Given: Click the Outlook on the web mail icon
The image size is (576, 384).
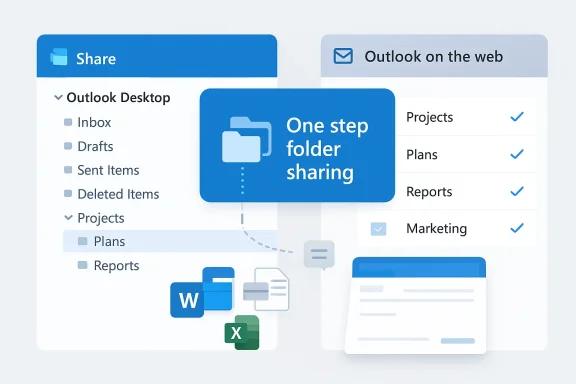Looking at the screenshot, I should 343,56.
